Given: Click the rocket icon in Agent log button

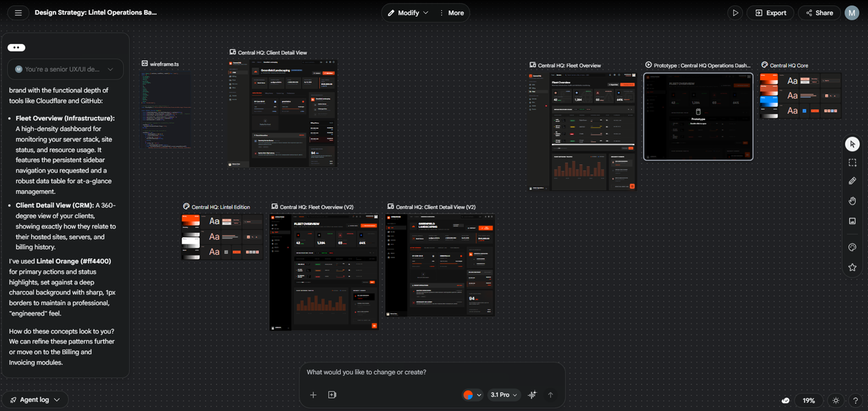Looking at the screenshot, I should pos(13,399).
